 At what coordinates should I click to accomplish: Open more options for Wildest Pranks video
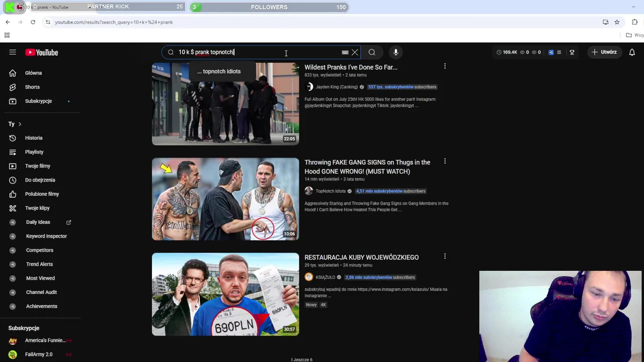pyautogui.click(x=445, y=66)
